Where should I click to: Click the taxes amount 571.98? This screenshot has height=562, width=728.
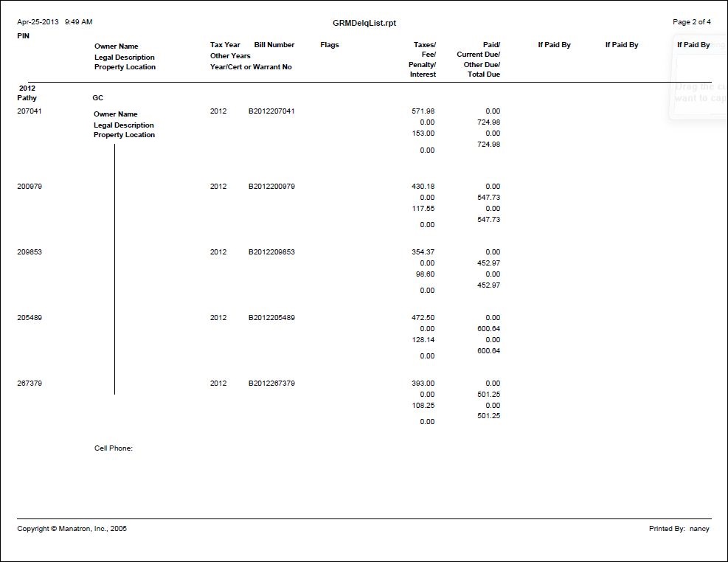tap(423, 111)
